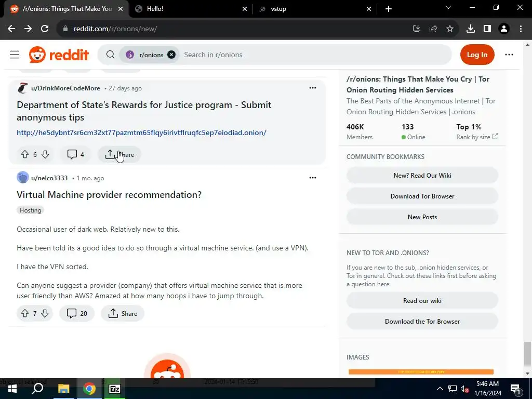532x399 pixels.
Task: View site info via lock icon
Action: [65, 29]
